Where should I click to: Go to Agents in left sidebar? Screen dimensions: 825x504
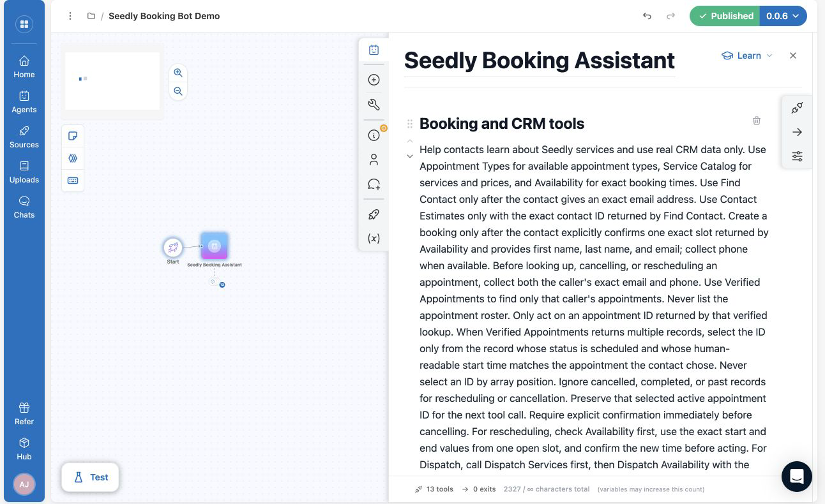[x=24, y=101]
